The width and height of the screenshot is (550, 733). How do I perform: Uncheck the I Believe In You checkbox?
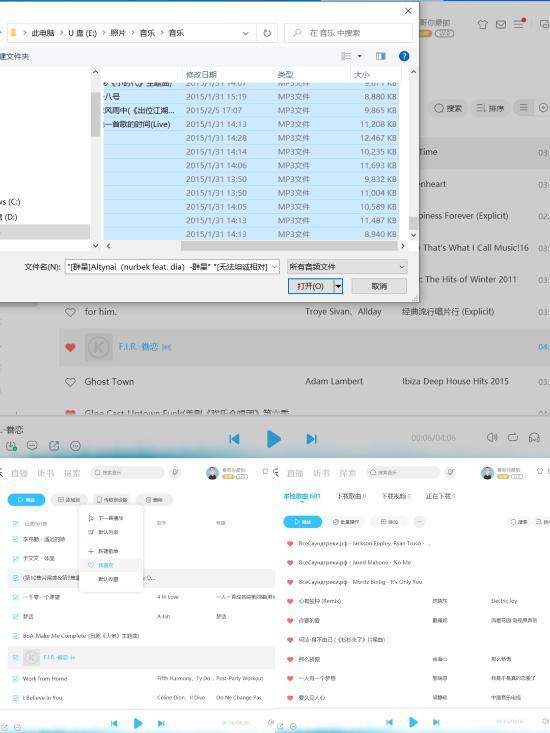click(x=15, y=698)
